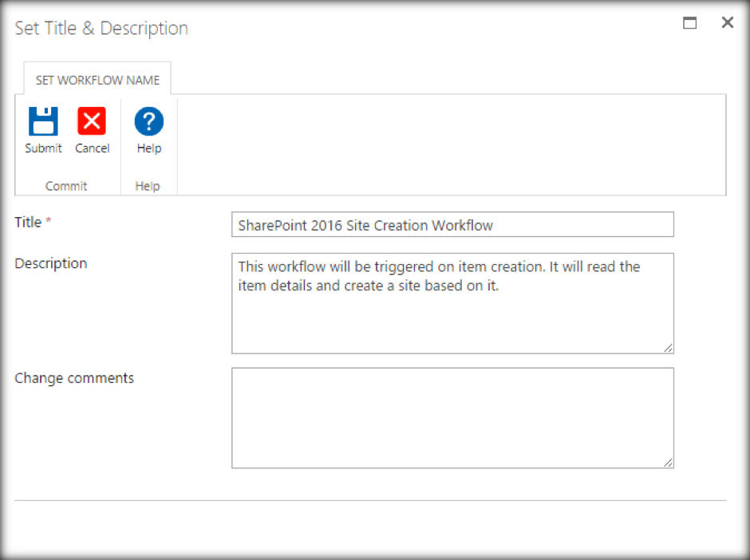The image size is (750, 560).
Task: Maximize the Set Title & Description dialog
Action: (690, 23)
